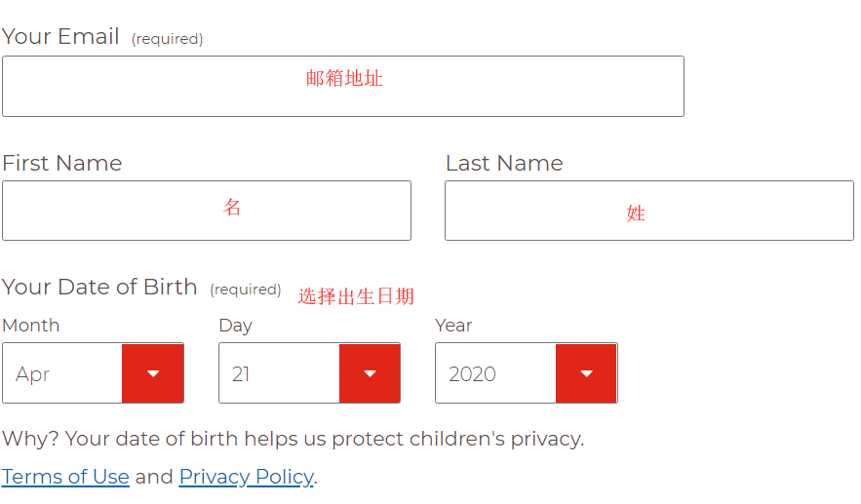Open the Year dropdown showing 2020
Viewport: 861px width, 504px height.
[496, 373]
